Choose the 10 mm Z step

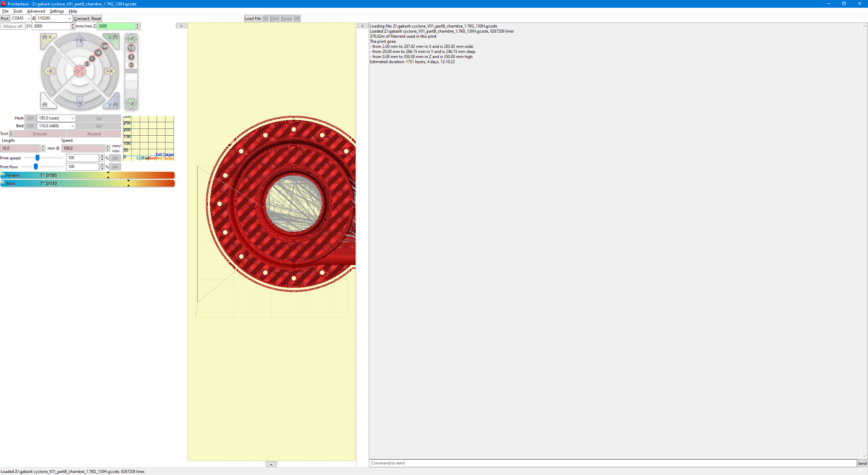(x=131, y=48)
